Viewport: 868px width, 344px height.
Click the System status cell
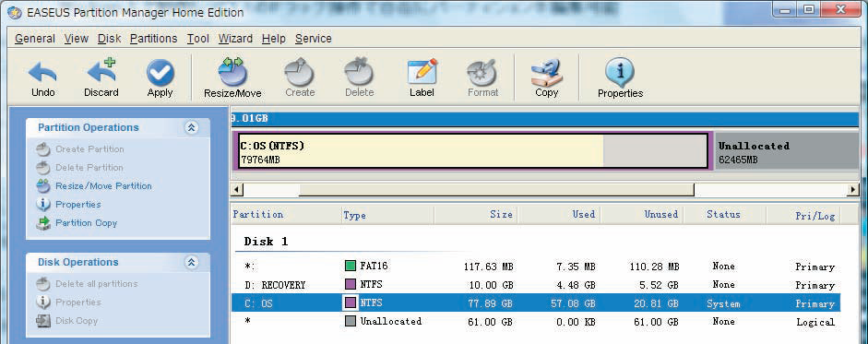pos(723,303)
